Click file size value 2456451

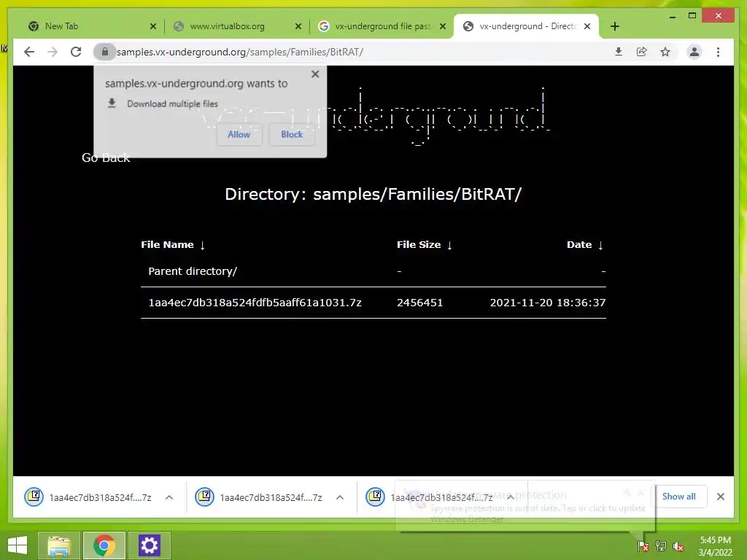click(x=419, y=303)
